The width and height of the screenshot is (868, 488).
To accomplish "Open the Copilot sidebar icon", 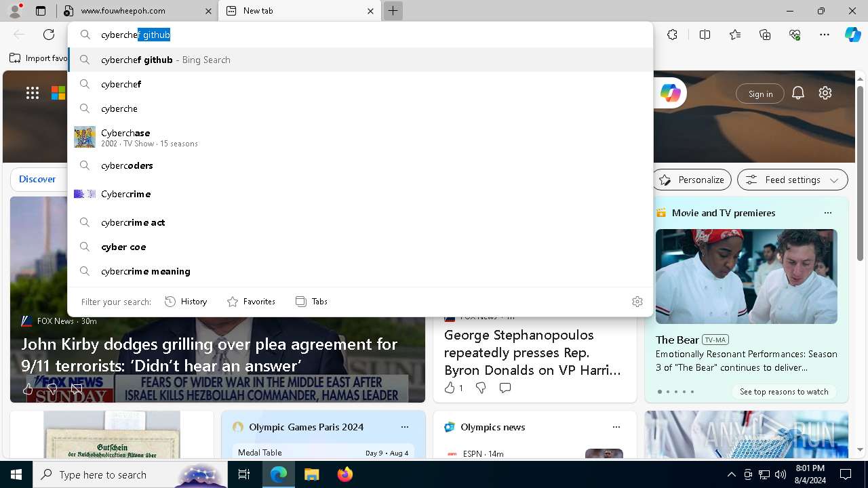I will click(x=852, y=35).
